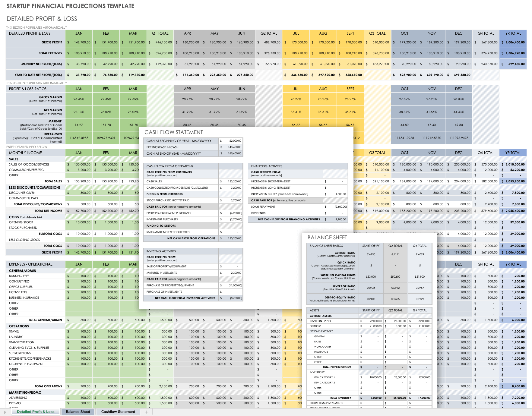Select the JAN mark-up cell 14.27
This screenshot has height=416, width=532.
(x=79, y=125)
